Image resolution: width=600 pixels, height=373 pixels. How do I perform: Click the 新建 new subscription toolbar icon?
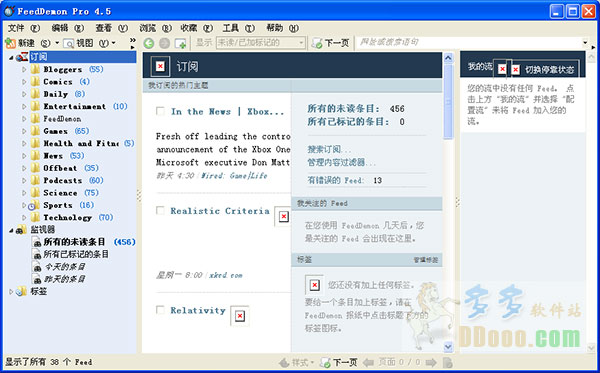click(x=10, y=43)
